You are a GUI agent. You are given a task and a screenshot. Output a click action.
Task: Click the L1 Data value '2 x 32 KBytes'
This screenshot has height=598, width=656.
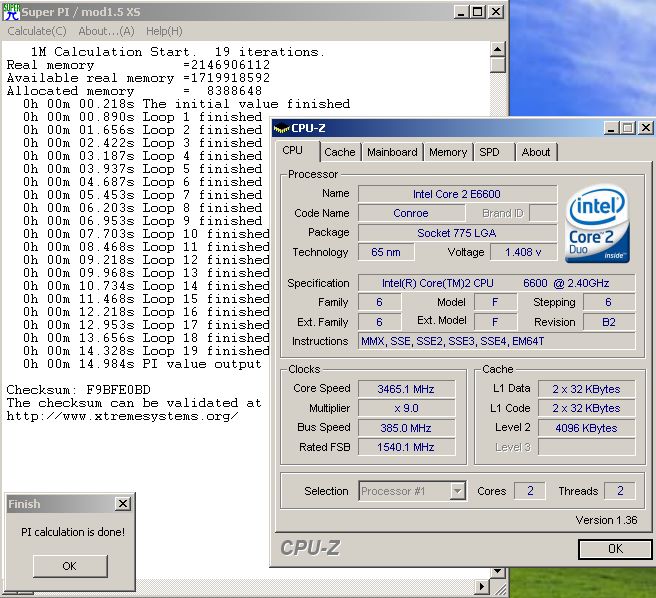[x=587, y=389]
